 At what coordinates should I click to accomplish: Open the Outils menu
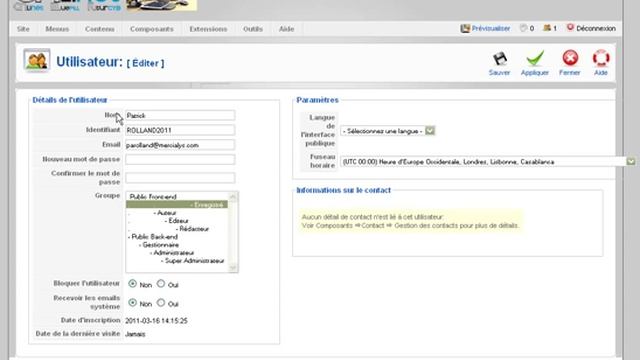tap(253, 29)
